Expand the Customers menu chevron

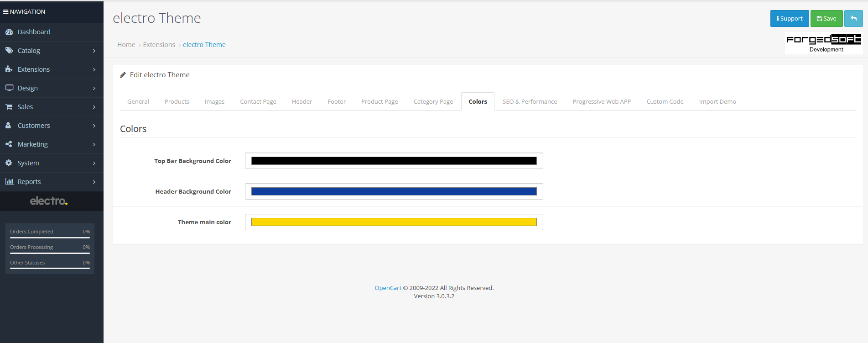94,126
